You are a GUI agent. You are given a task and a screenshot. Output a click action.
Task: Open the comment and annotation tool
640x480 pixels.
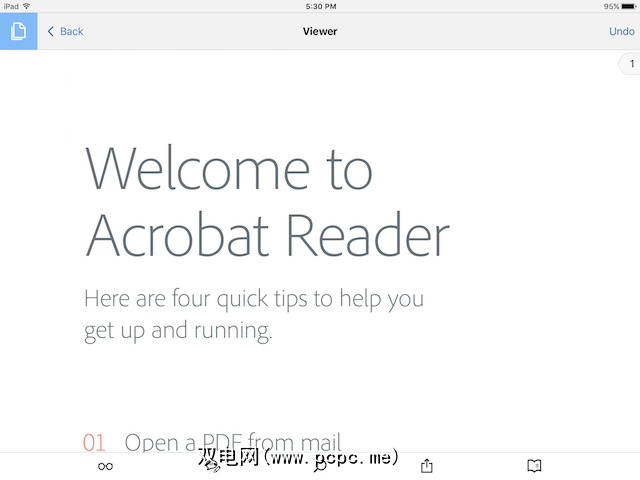[x=213, y=466]
